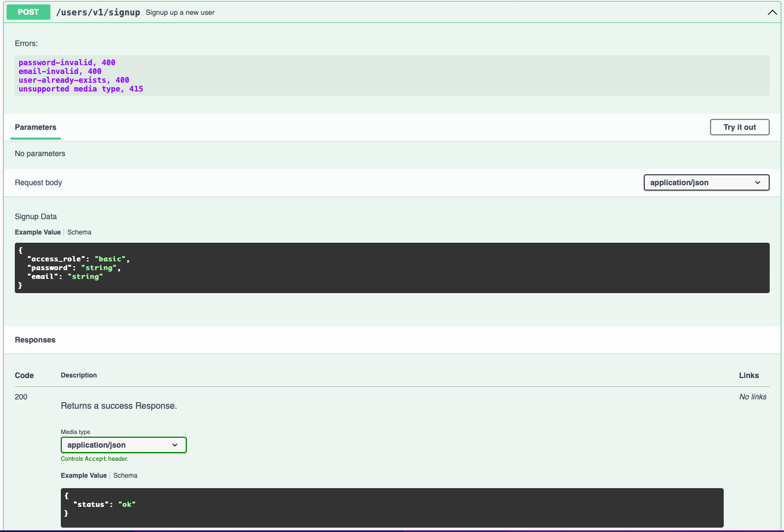784x532 pixels.
Task: Click the "status": "ok" line
Action: click(104, 505)
